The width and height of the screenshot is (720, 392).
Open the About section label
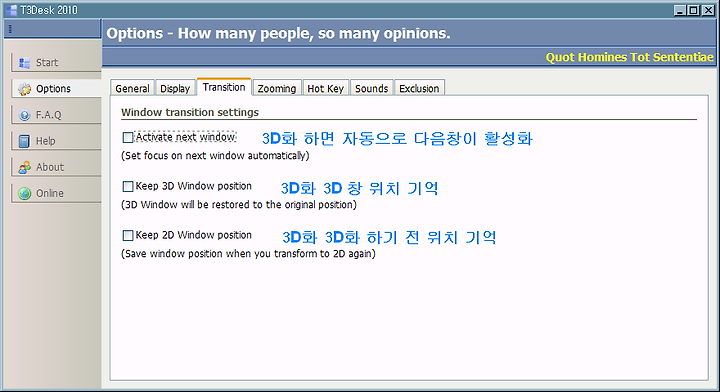click(x=50, y=167)
